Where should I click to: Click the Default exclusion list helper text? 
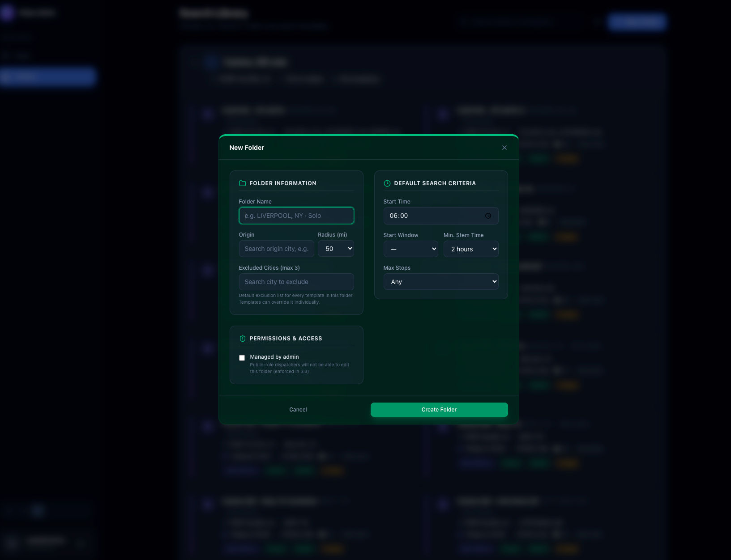tap(296, 299)
